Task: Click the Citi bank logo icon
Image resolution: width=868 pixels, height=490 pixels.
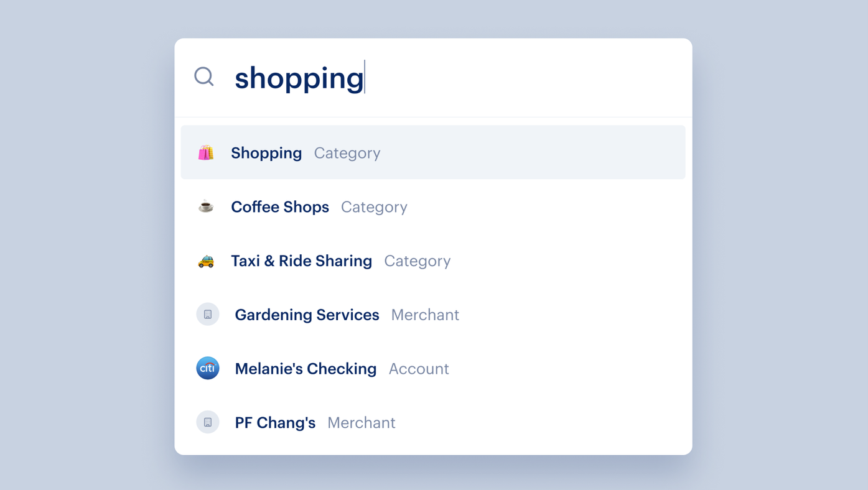Action: click(208, 368)
